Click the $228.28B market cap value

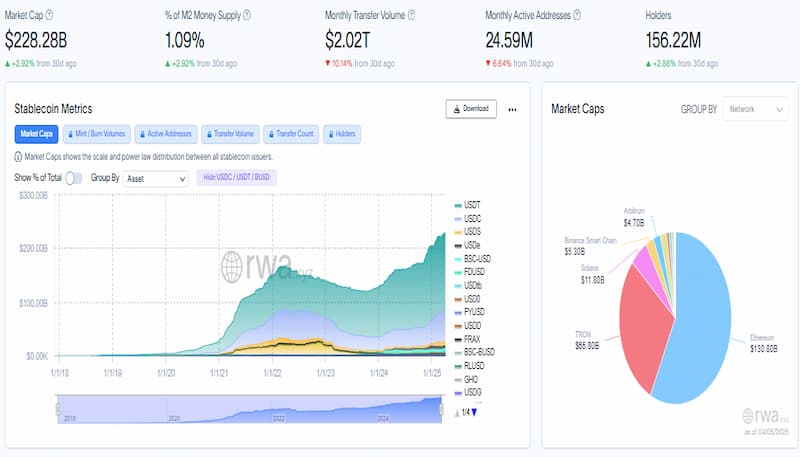coord(36,40)
